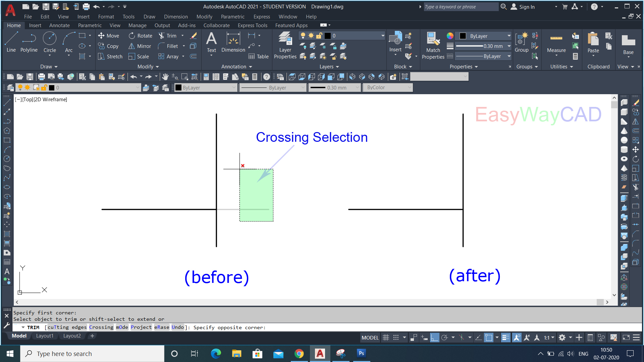Activate the Copy tool
The width and height of the screenshot is (644, 362).
[109, 46]
